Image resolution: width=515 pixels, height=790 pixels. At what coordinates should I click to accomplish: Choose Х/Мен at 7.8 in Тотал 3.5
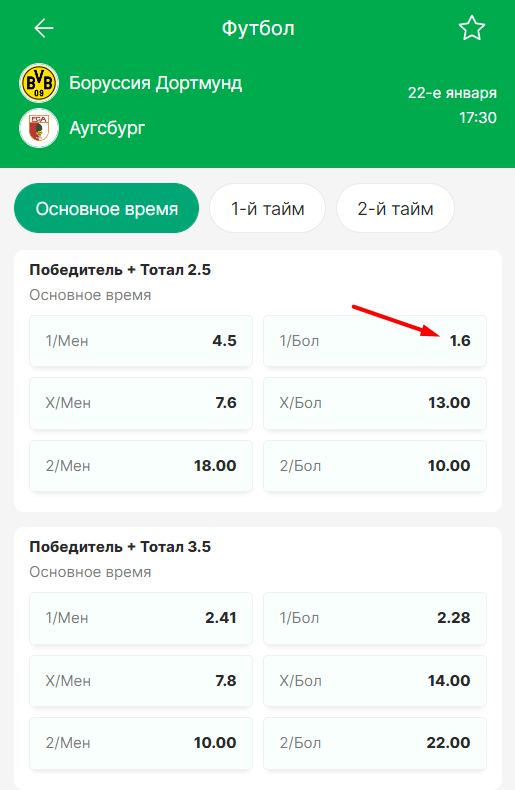tap(141, 681)
